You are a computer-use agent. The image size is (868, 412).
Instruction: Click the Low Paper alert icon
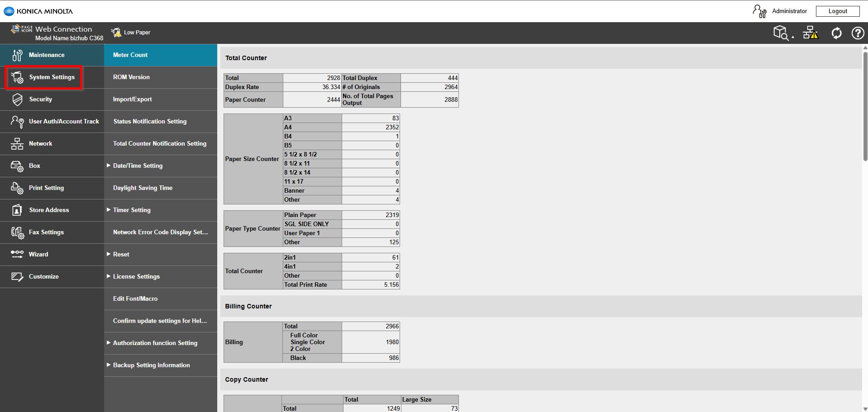pyautogui.click(x=116, y=33)
